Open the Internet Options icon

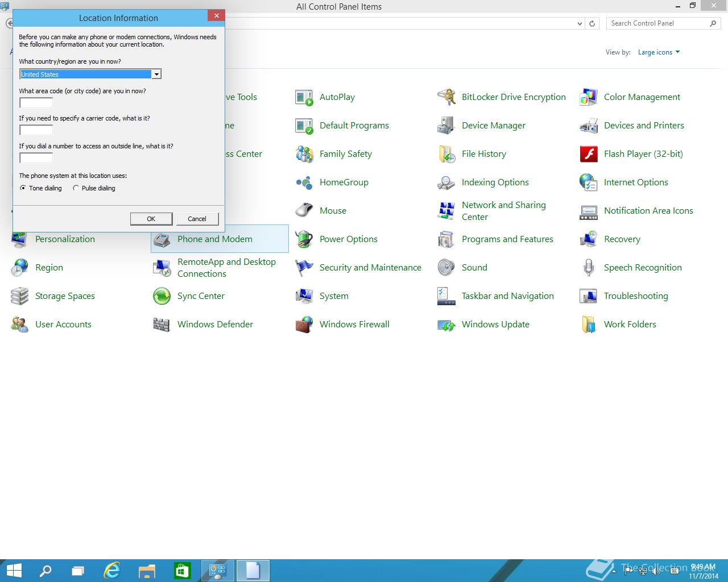pyautogui.click(x=589, y=182)
